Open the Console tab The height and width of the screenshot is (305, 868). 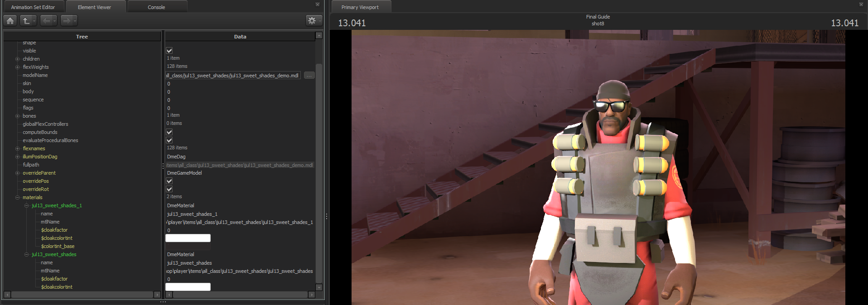point(156,7)
